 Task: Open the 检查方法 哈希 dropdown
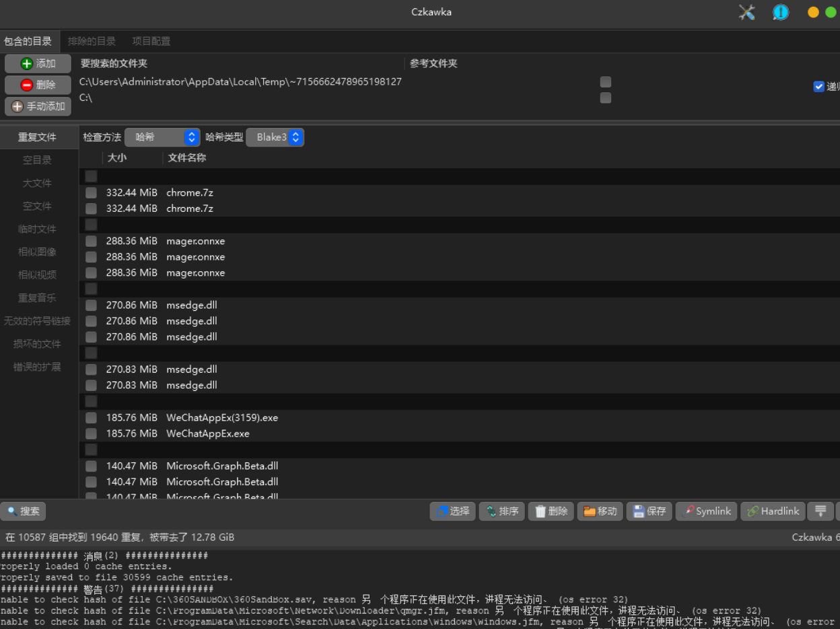click(x=162, y=137)
